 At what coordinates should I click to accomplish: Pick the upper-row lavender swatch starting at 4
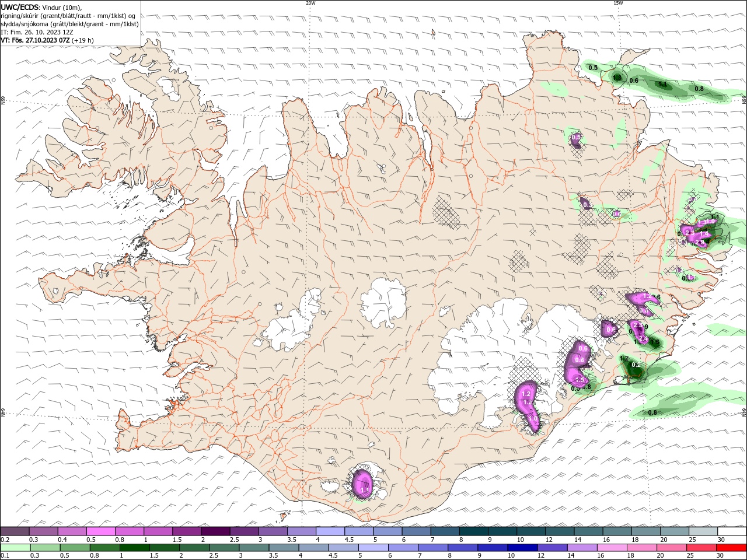tap(330, 531)
